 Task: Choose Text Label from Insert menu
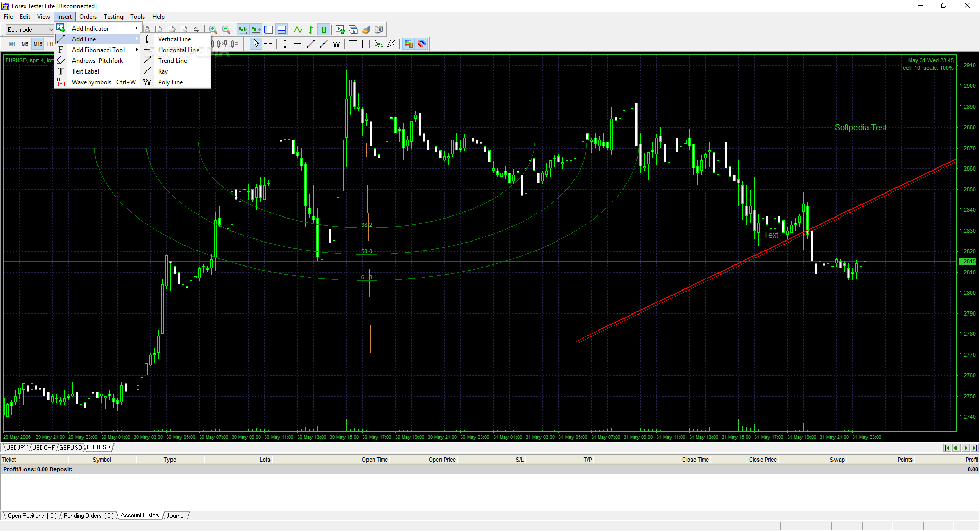[x=97, y=71]
